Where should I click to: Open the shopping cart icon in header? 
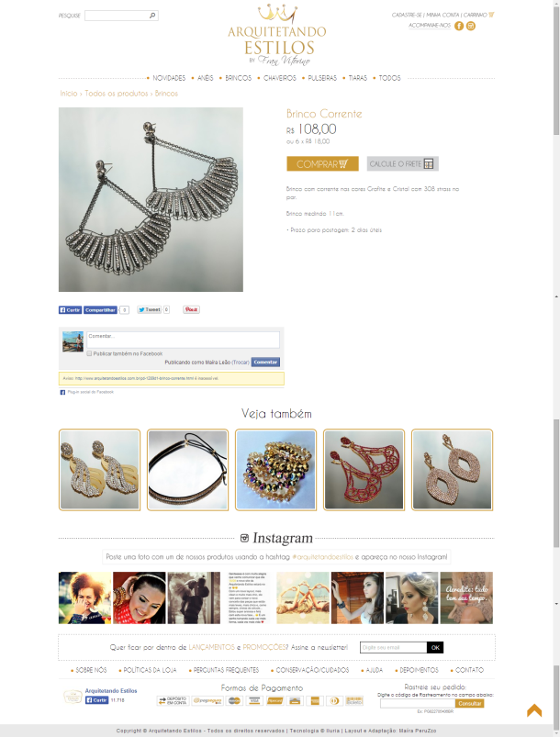click(491, 15)
